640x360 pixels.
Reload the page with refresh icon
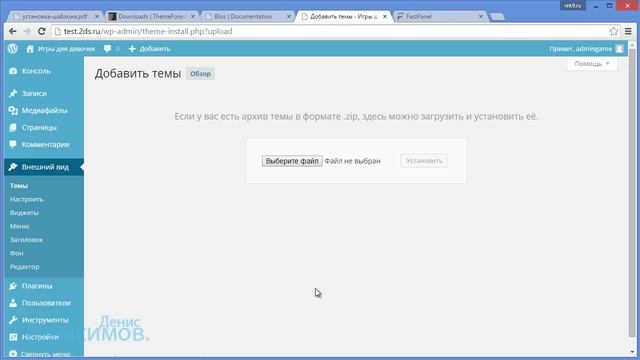pyautogui.click(x=42, y=31)
